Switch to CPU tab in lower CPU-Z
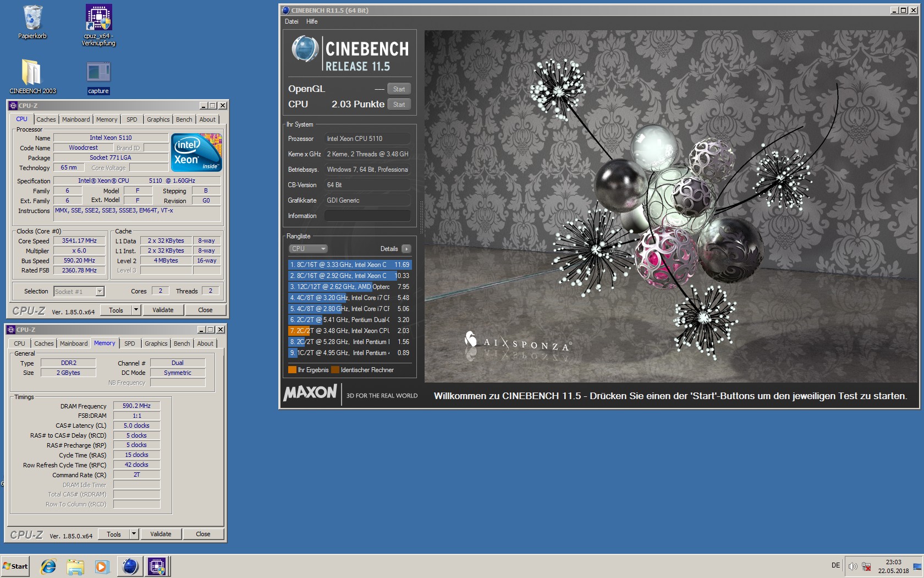Image resolution: width=924 pixels, height=578 pixels. (20, 343)
